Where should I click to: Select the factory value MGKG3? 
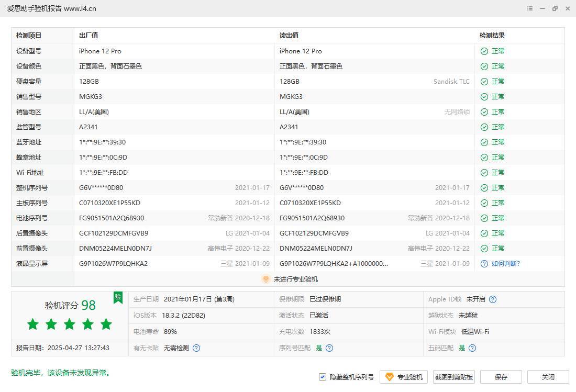[x=91, y=97]
